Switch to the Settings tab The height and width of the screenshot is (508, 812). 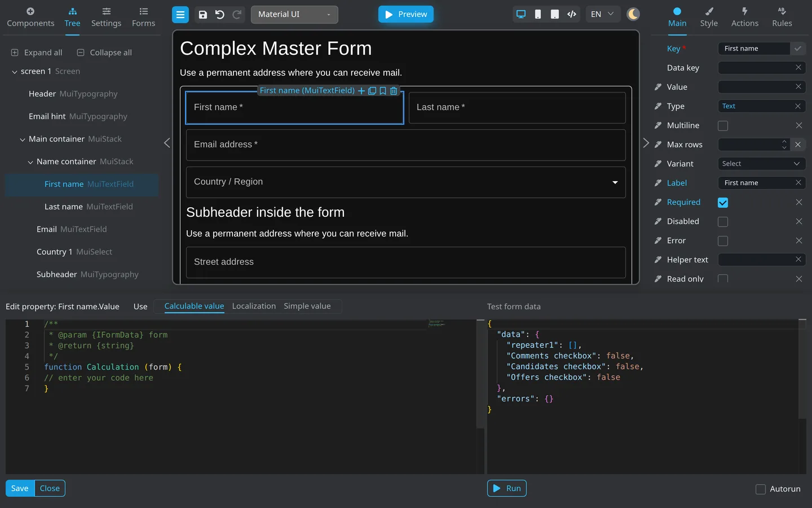[106, 17]
